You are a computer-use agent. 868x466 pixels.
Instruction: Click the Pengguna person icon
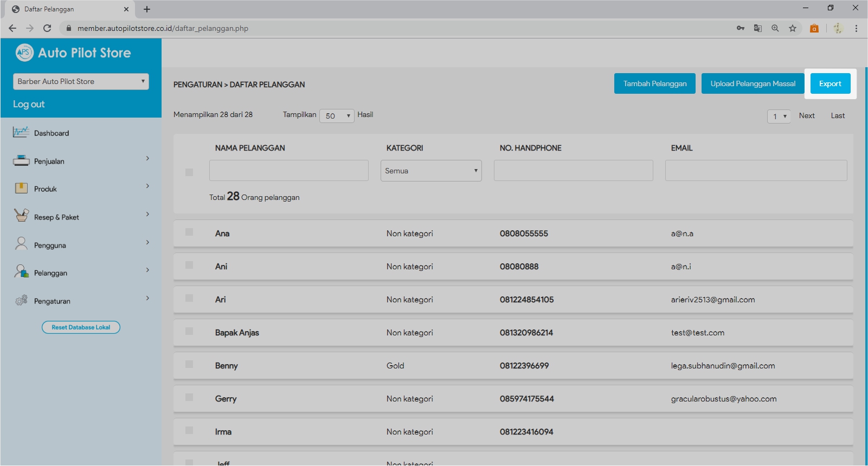point(21,244)
